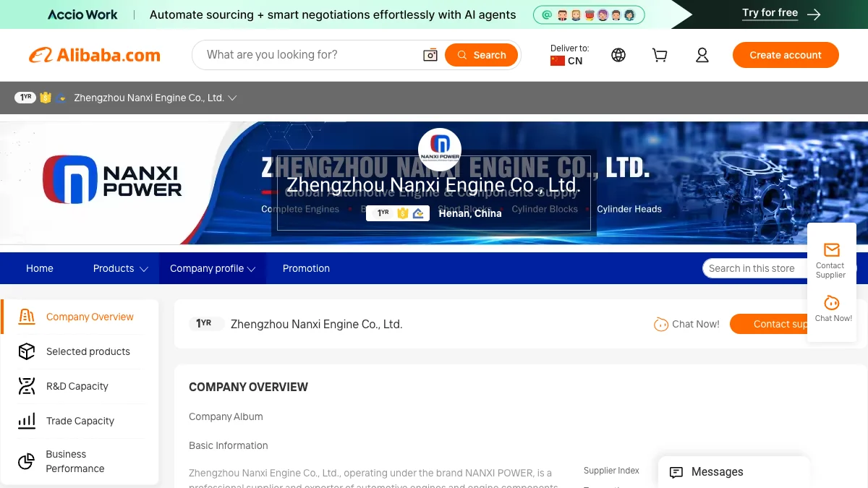868x488 pixels.
Task: Click the Messages chat bubble icon
Action: coord(676,472)
